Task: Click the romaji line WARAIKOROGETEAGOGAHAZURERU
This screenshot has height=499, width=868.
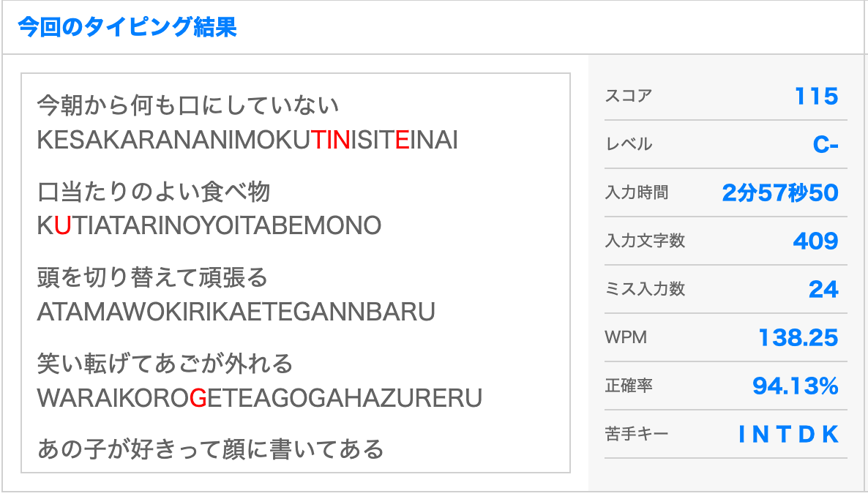Action: click(259, 397)
